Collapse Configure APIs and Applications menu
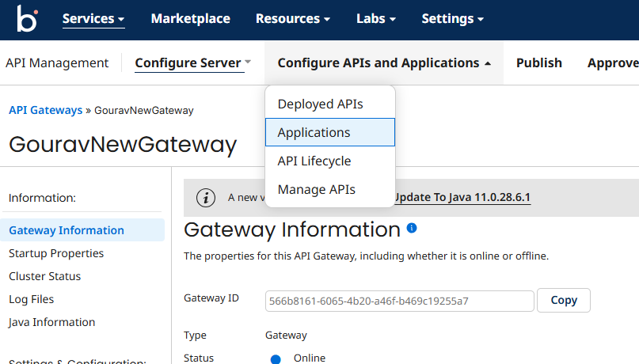Viewport: 639px width, 364px height. pos(384,63)
